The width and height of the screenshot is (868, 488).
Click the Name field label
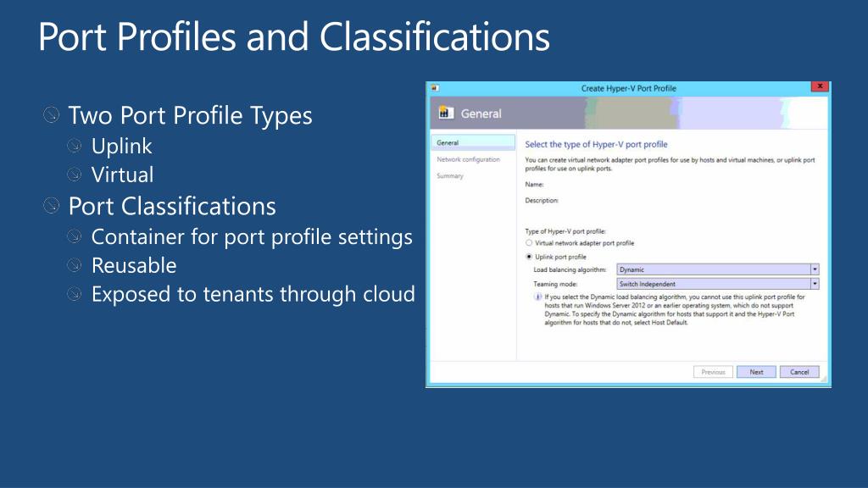(x=534, y=184)
